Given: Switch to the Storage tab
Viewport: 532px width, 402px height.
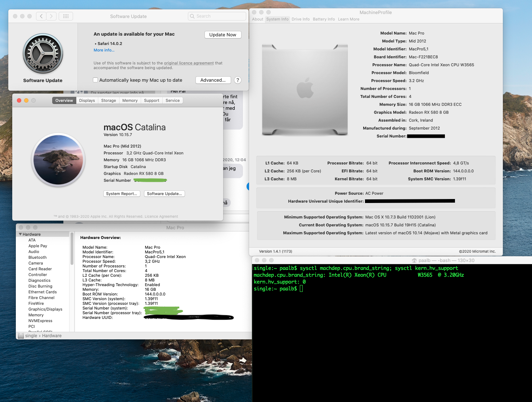Looking at the screenshot, I should (108, 100).
